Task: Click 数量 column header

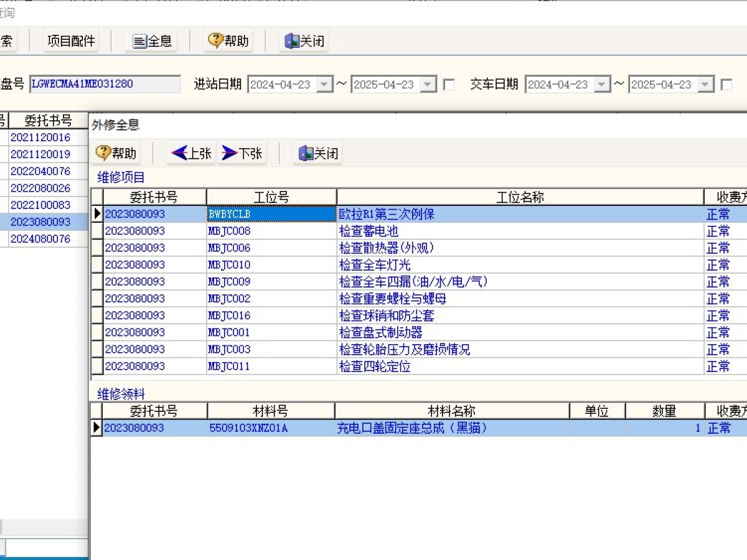Action: pos(664,411)
